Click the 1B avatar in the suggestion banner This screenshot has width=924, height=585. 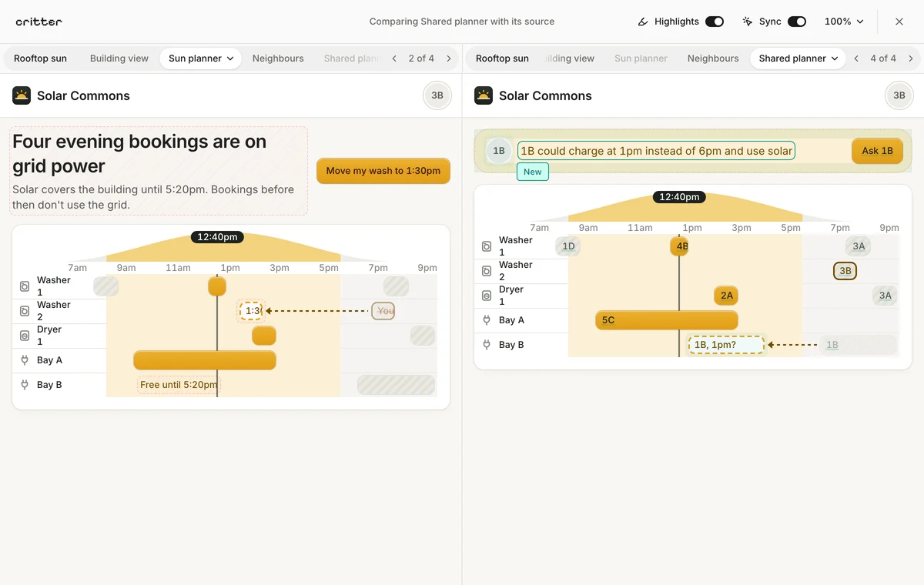coord(499,151)
